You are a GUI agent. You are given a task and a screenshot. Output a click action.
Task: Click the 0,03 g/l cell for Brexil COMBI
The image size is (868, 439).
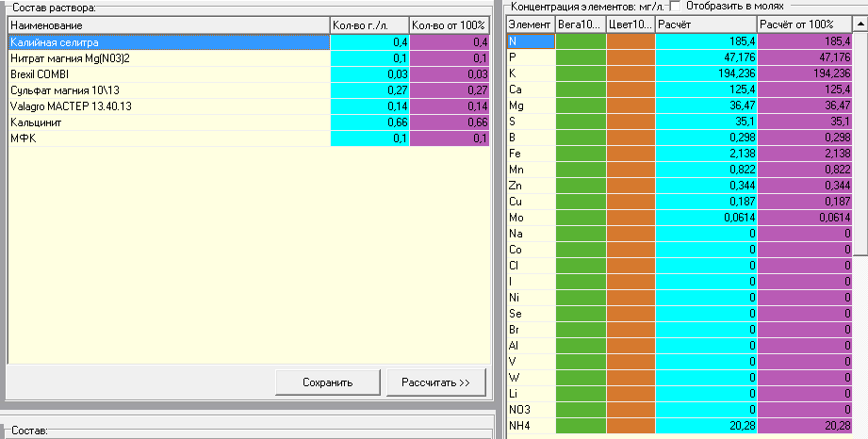(x=369, y=74)
